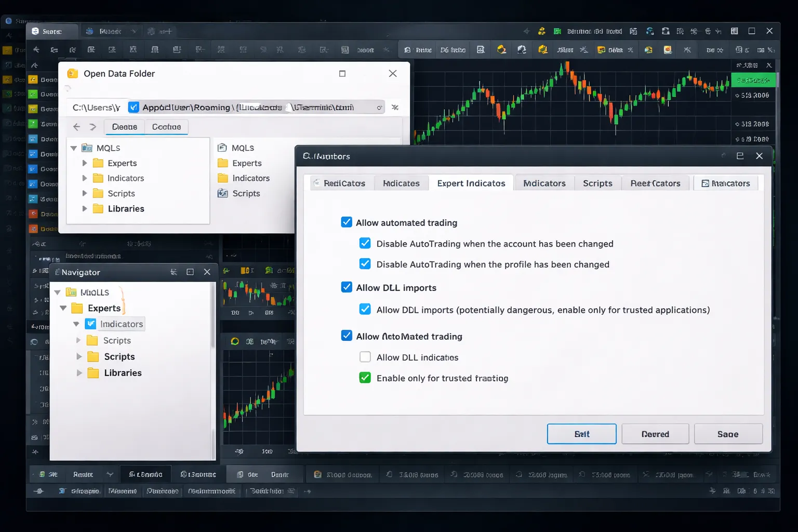Click the clear icon right of the path field
This screenshot has width=798, height=532.
point(395,108)
